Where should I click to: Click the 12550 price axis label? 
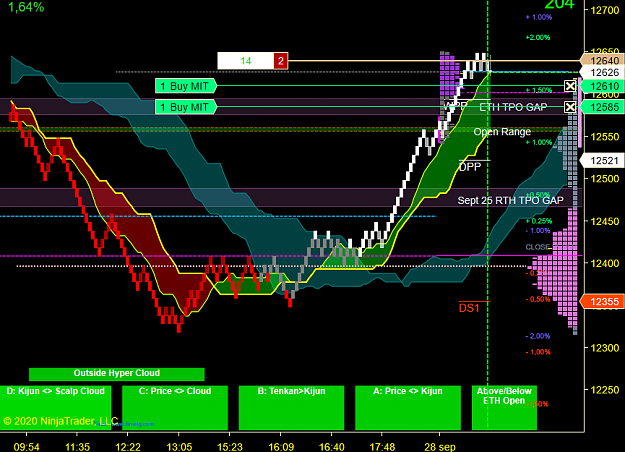[x=605, y=137]
